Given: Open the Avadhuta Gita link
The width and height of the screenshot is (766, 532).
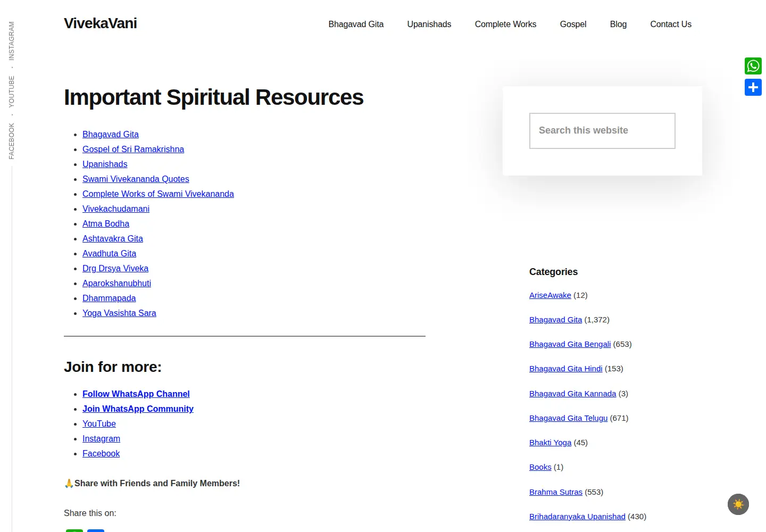Looking at the screenshot, I should tap(109, 253).
